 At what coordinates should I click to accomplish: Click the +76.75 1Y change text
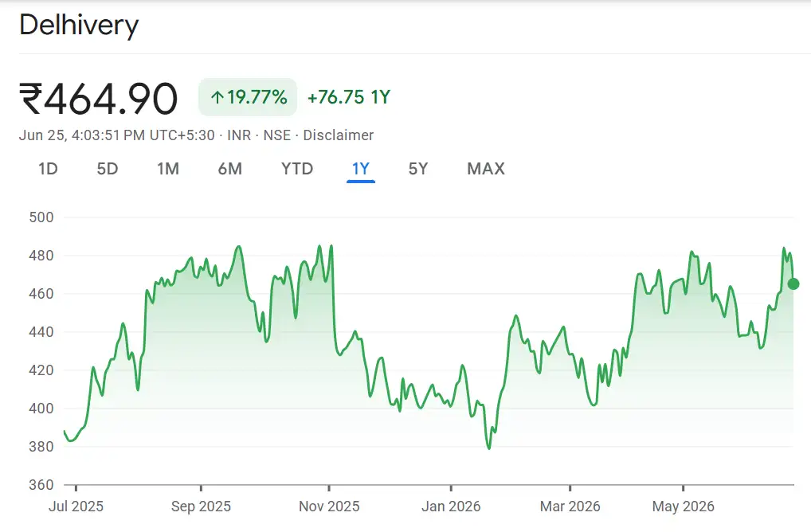[349, 97]
